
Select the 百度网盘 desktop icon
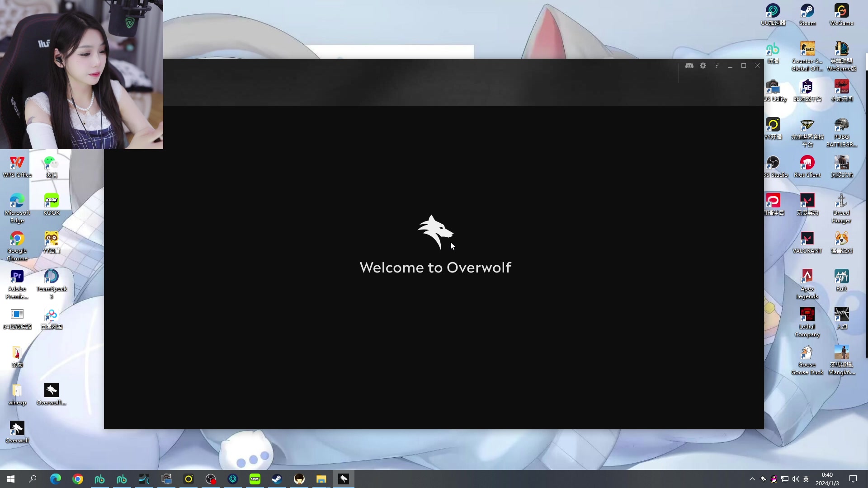point(52,318)
